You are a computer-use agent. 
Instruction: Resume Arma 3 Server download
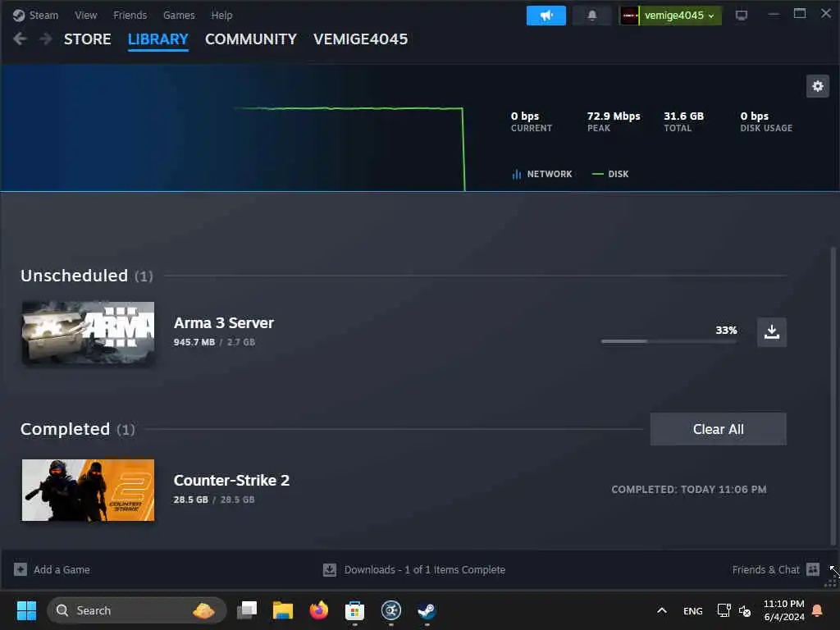coord(771,332)
